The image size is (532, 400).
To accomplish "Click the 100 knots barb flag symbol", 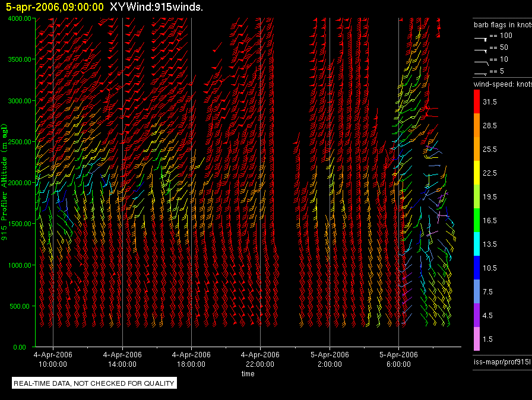I will (480, 37).
